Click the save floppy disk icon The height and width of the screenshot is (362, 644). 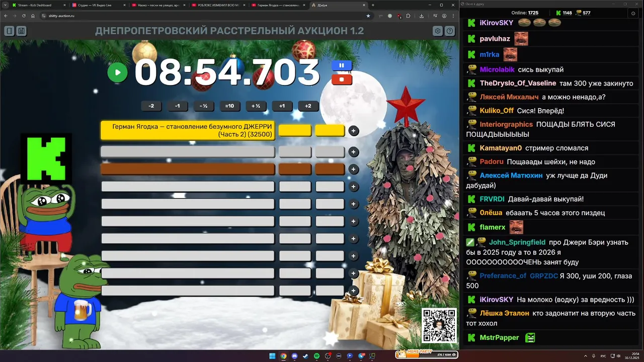click(x=21, y=31)
